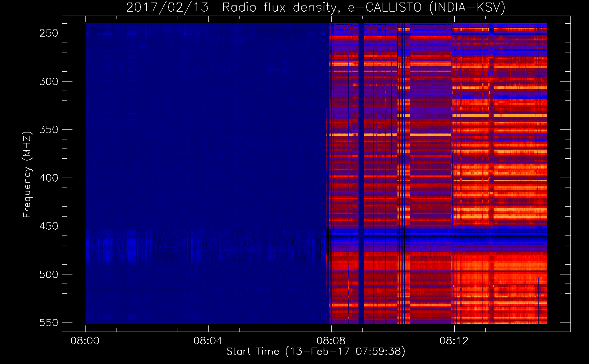589x364 pixels.
Task: Click the 08:00 time tick label
Action: pyautogui.click(x=85, y=341)
